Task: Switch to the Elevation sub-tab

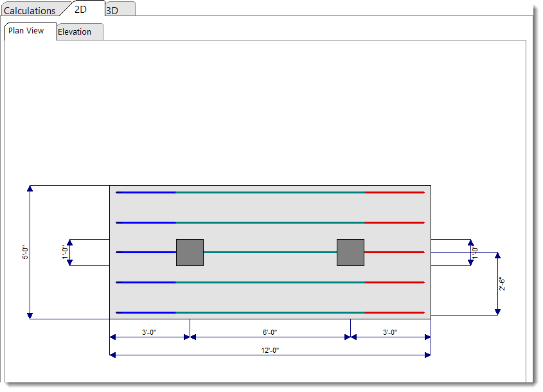Action: [x=75, y=31]
